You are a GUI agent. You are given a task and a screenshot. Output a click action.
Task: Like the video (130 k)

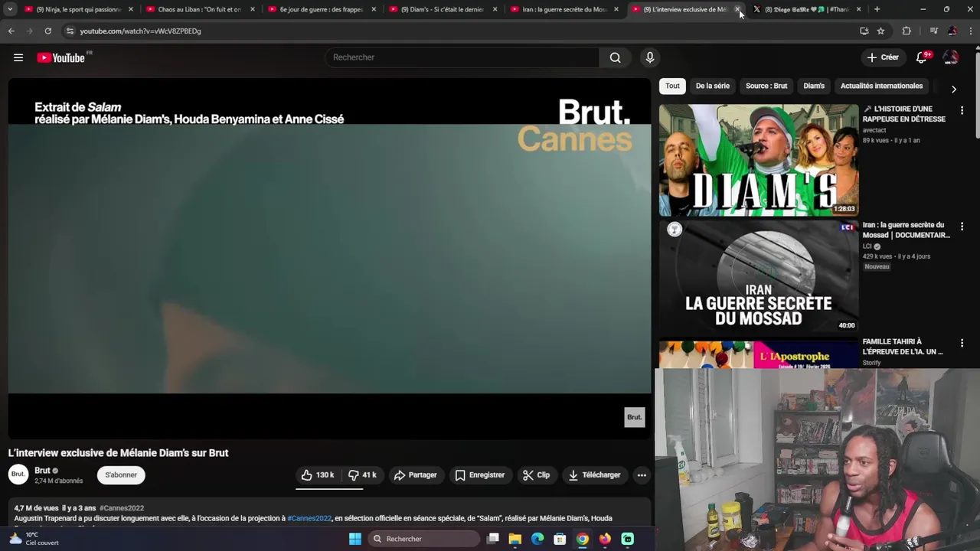[x=318, y=475]
